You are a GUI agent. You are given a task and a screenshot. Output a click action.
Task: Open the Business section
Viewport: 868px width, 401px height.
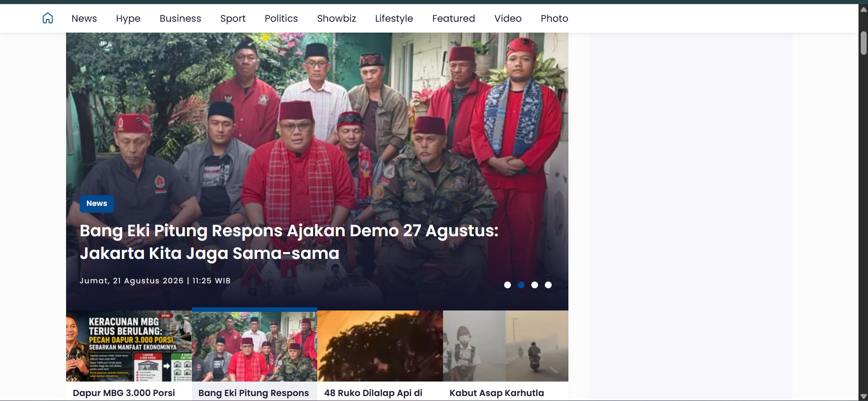[x=180, y=19]
